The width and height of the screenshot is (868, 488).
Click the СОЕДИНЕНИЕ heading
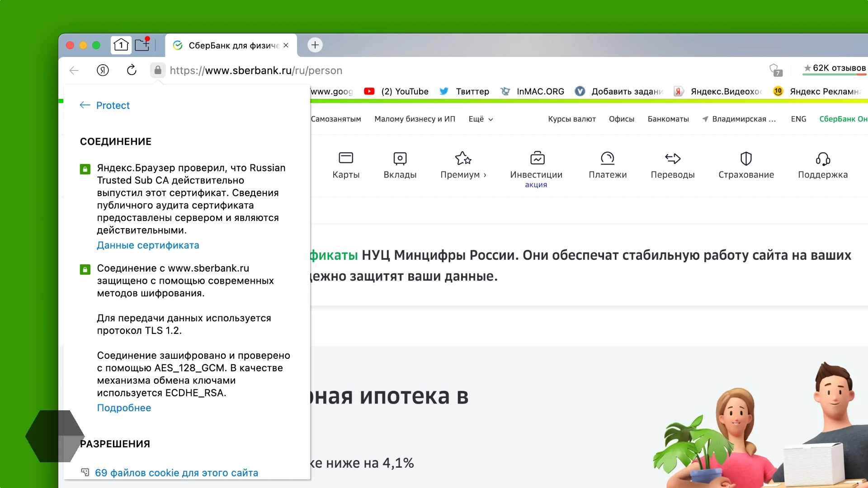point(116,141)
